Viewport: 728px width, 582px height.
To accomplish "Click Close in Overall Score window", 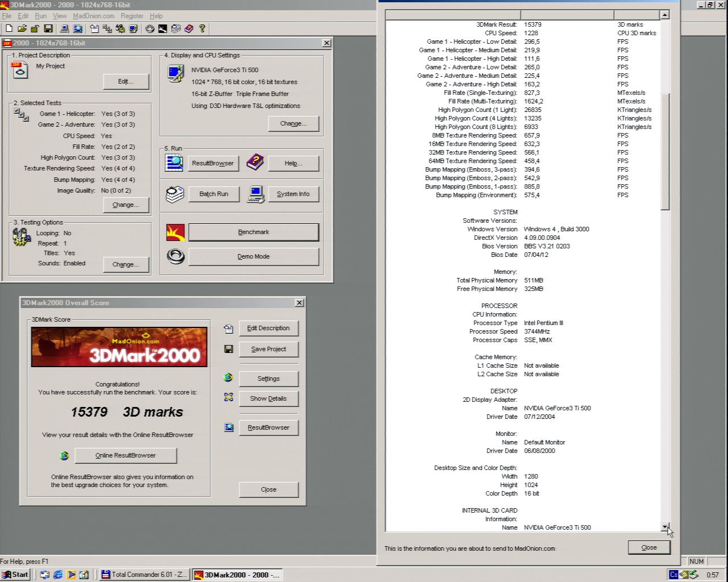I will coord(268,489).
